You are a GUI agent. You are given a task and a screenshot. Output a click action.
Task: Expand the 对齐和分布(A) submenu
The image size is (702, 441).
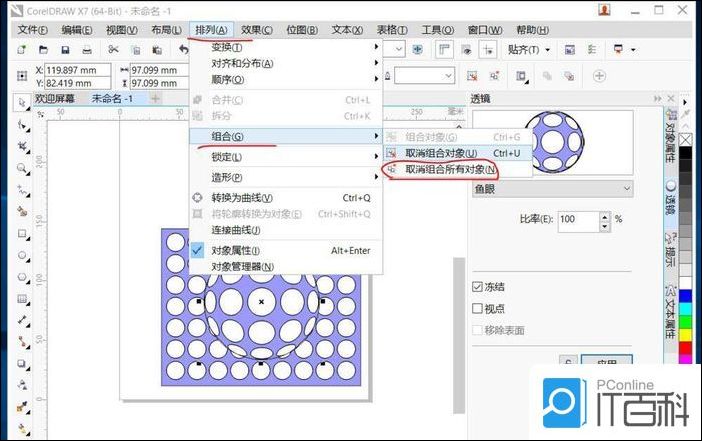click(x=286, y=63)
